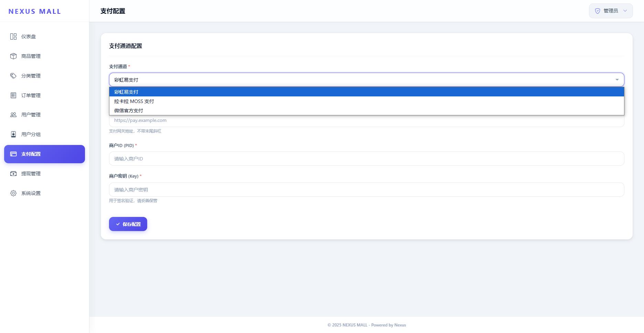
Task: Collapse the 支付通道 select box arrow
Action: click(x=617, y=80)
